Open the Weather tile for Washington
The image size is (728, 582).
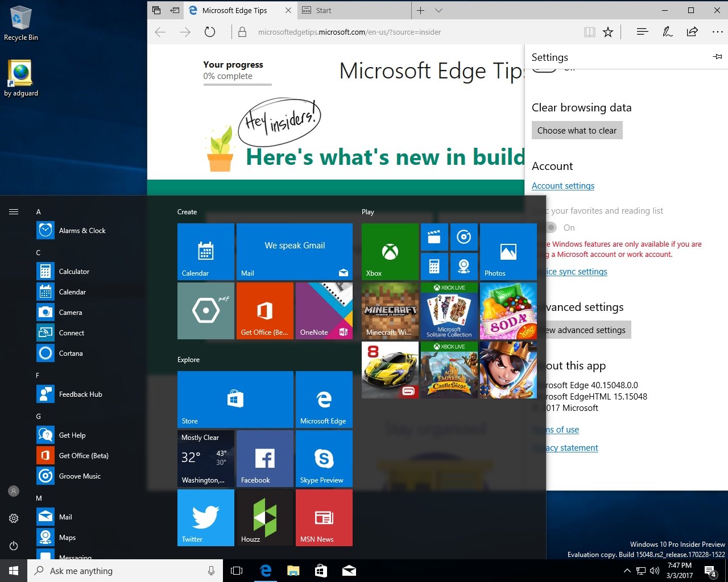pyautogui.click(x=206, y=459)
